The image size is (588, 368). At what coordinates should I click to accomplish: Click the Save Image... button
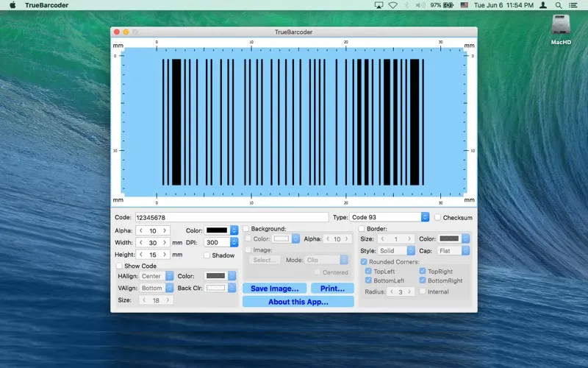pos(274,289)
